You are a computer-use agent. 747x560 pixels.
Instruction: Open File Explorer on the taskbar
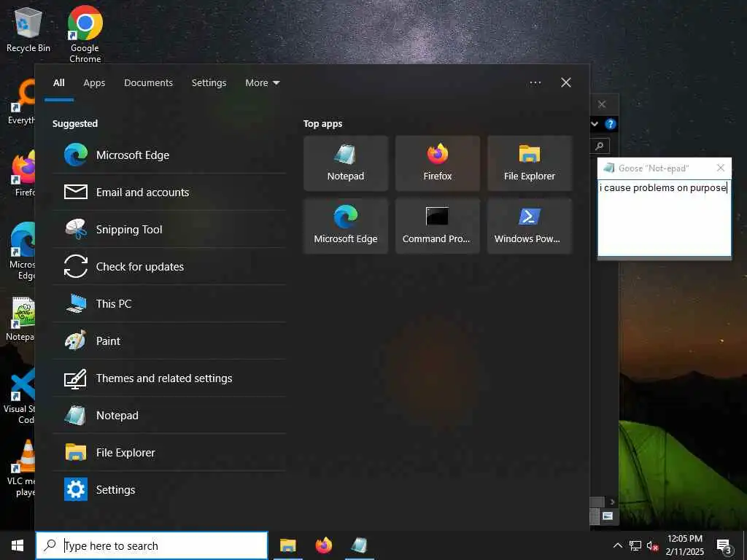click(287, 545)
